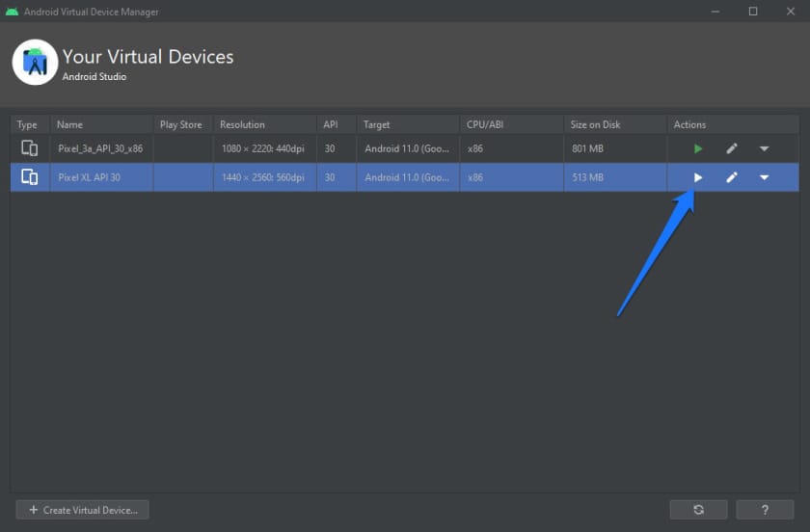This screenshot has height=532, width=810.
Task: Launch the Pixel XL API 30 emulator
Action: pos(698,177)
